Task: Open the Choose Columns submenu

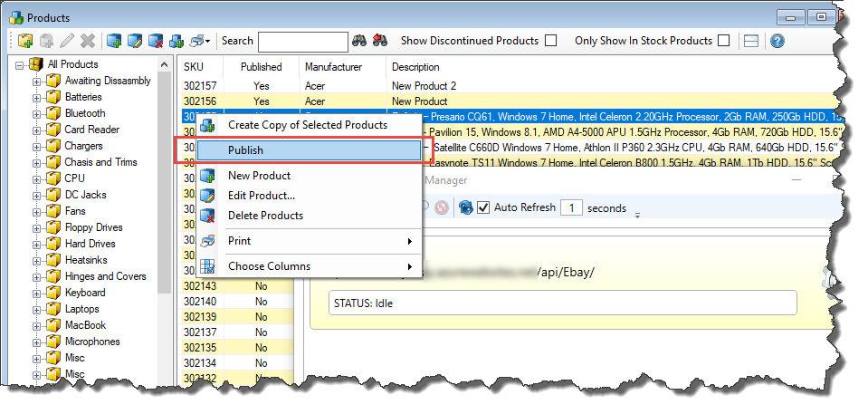Action: pyautogui.click(x=309, y=266)
